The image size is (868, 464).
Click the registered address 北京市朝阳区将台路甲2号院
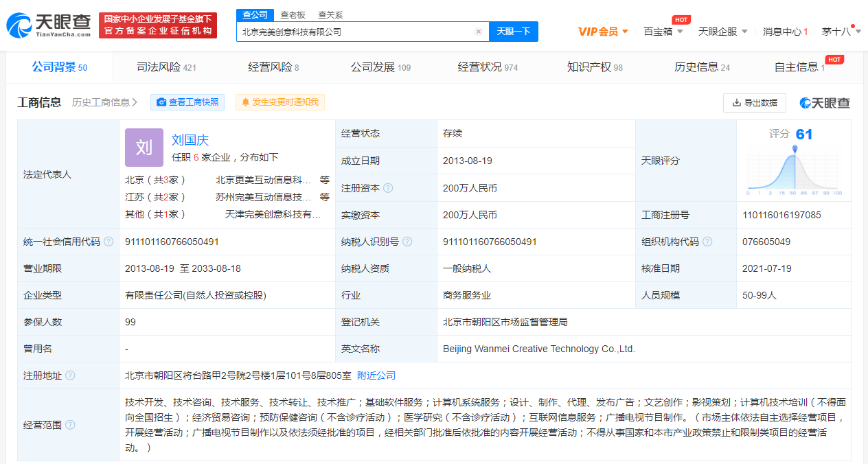[238, 375]
